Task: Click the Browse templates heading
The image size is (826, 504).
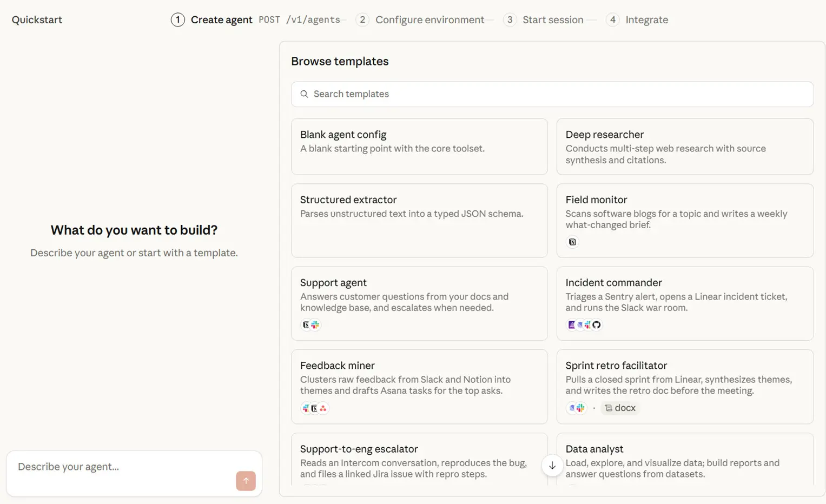Action: [x=340, y=61]
